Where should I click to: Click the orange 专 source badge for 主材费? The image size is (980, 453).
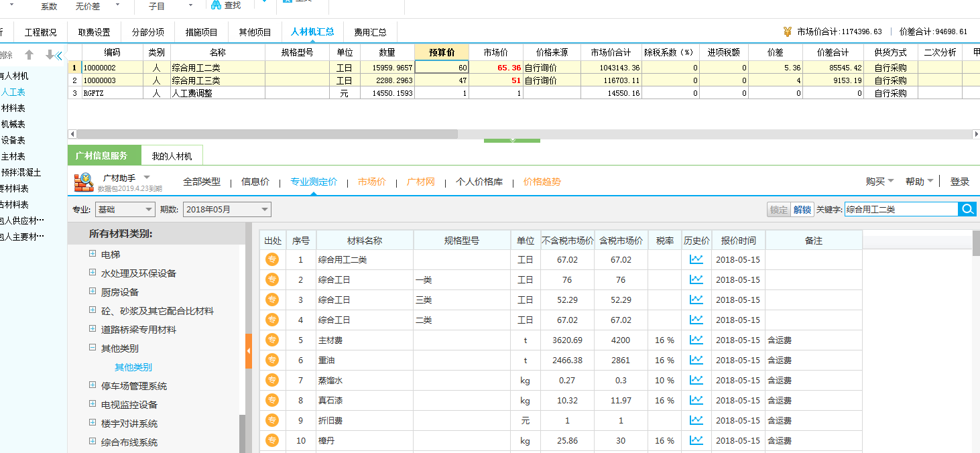pos(272,340)
